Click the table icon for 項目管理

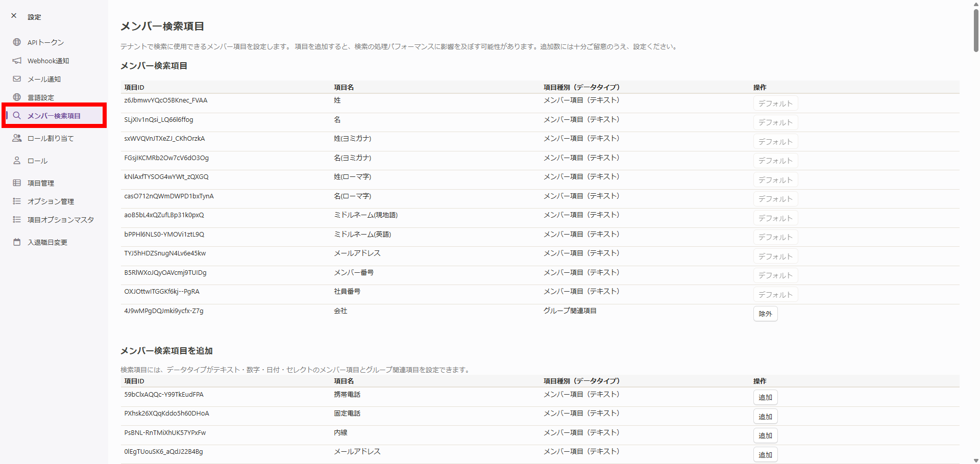[x=17, y=183]
